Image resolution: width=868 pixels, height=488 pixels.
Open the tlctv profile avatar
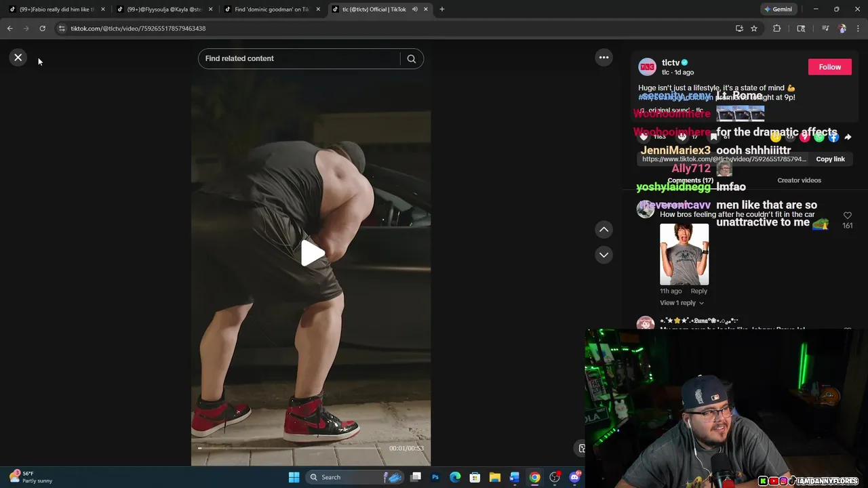[647, 67]
